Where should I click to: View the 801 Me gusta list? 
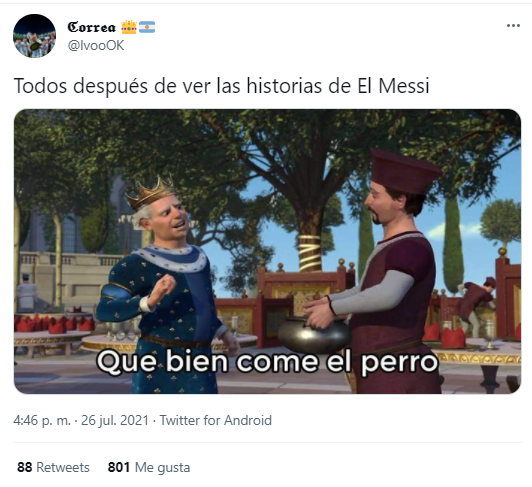149,467
